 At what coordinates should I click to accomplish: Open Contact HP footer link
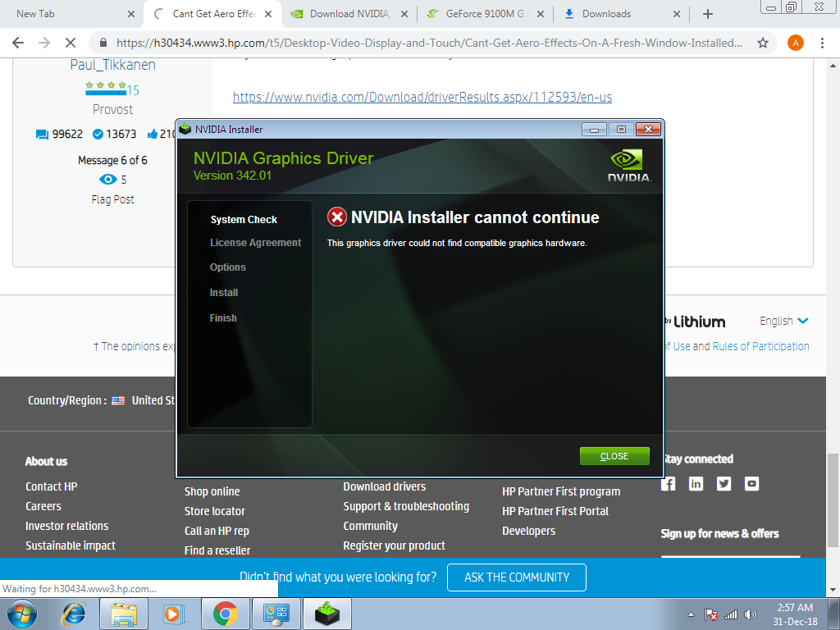tap(52, 486)
